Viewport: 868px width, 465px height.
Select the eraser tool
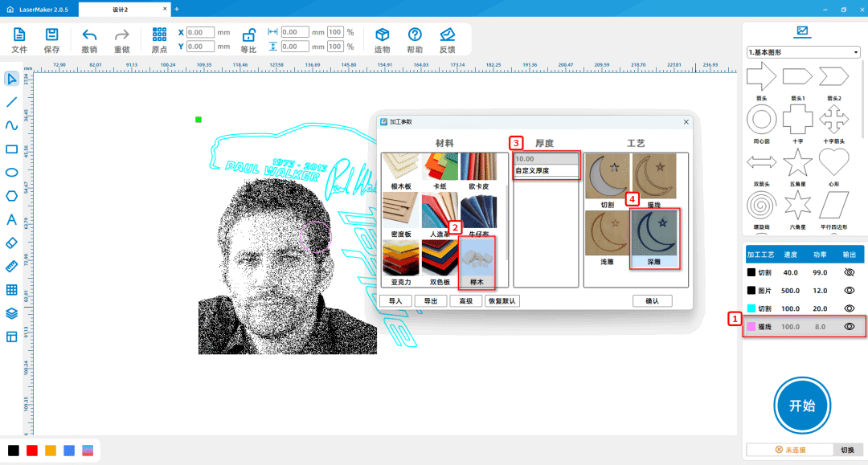tap(12, 243)
